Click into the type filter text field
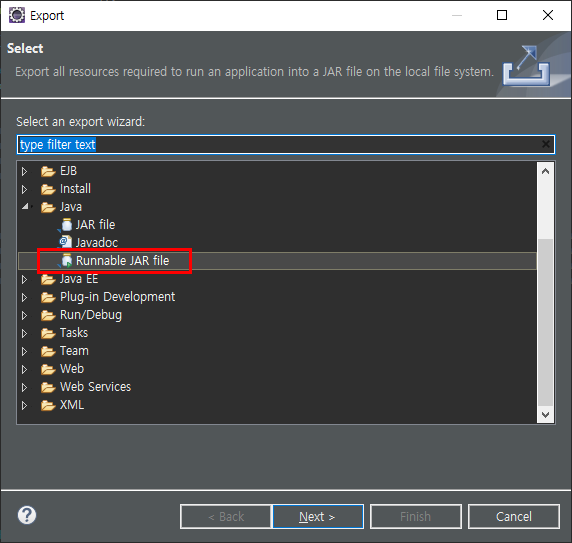The width and height of the screenshot is (572, 543). point(286,144)
